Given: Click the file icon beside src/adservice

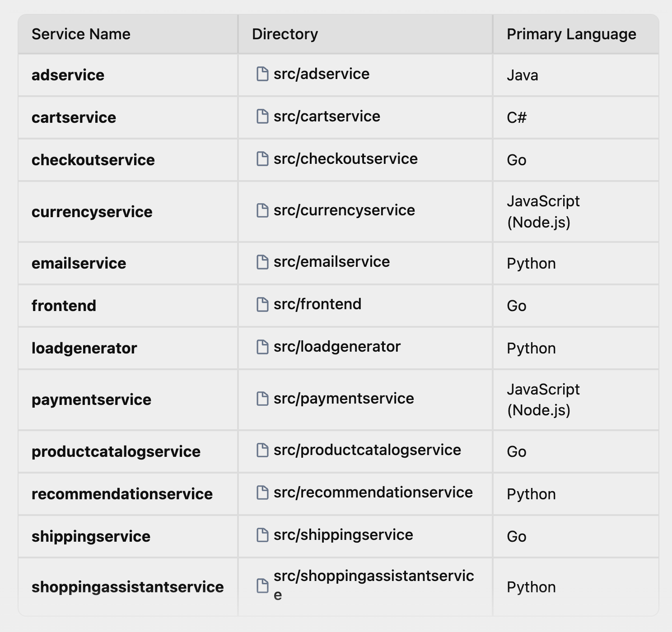Looking at the screenshot, I should pos(262,74).
